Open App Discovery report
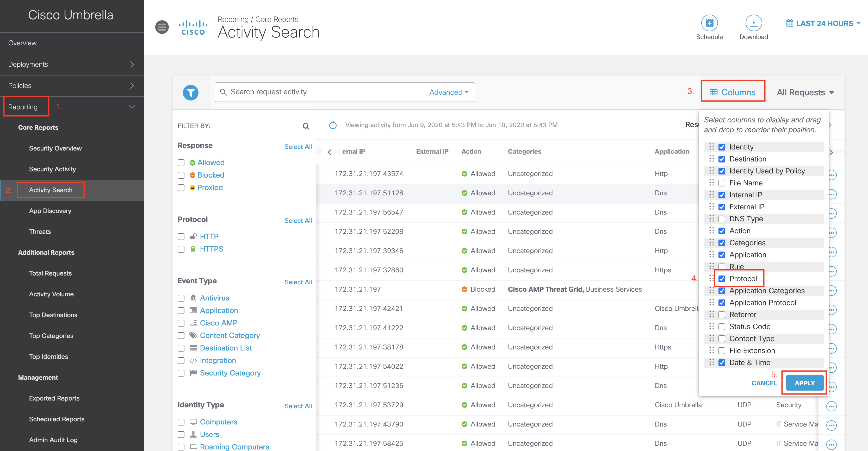 click(50, 211)
